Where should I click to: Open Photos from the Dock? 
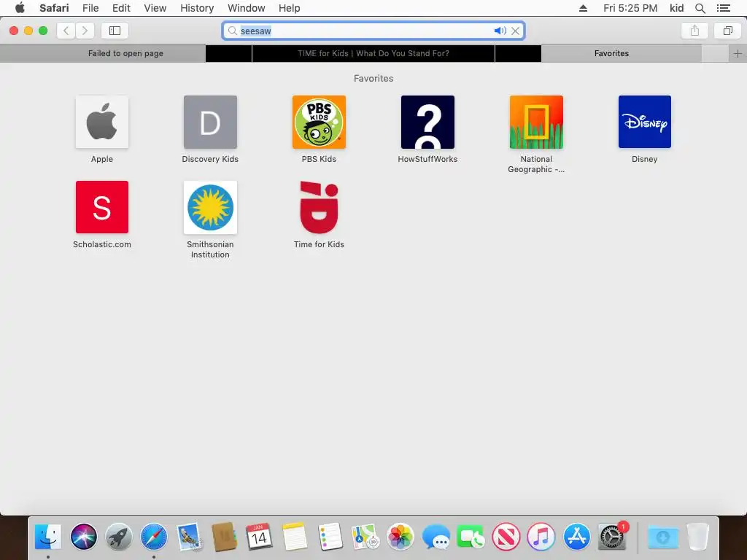tap(400, 537)
